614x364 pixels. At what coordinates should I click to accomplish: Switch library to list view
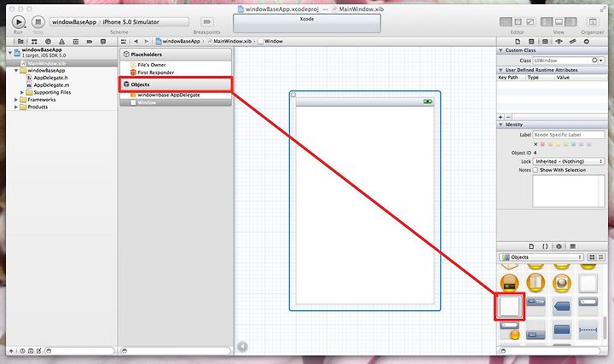tap(600, 257)
